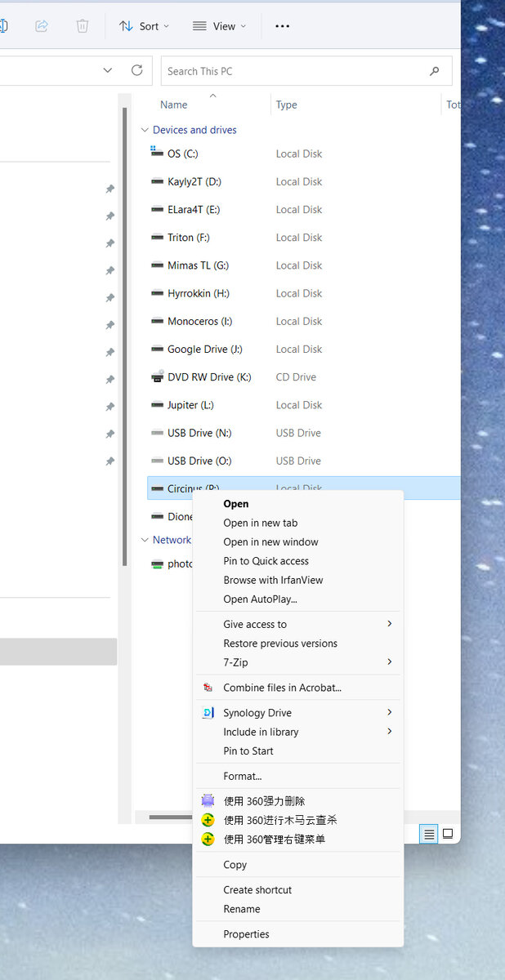Select the Kayly2T (D:) drive icon
This screenshot has width=505, height=980.
tap(158, 181)
